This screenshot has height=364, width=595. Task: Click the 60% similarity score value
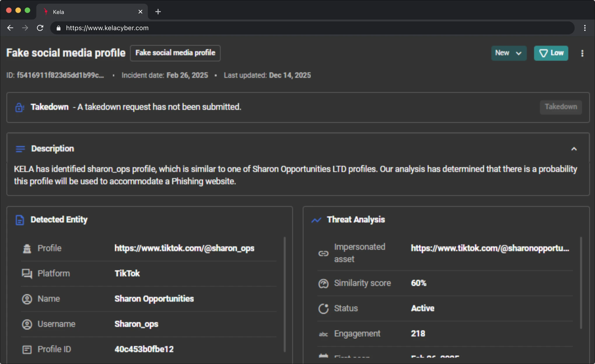[419, 283]
